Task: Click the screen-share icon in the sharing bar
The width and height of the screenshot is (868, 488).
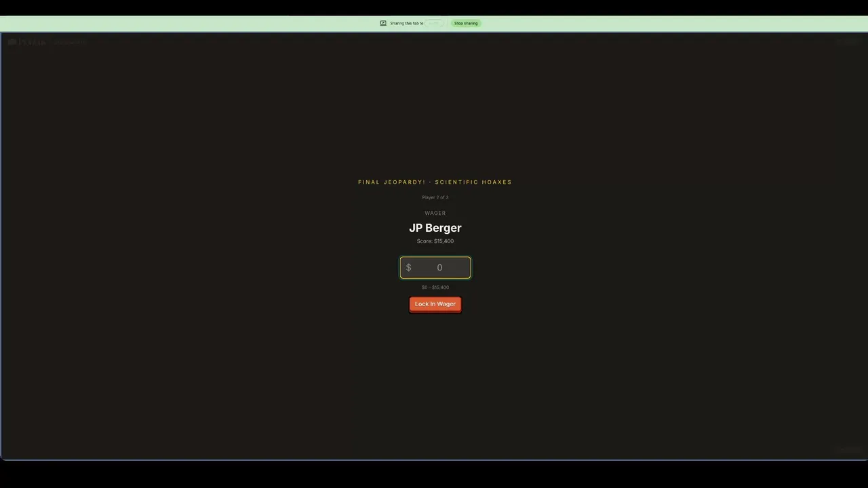Action: (383, 23)
